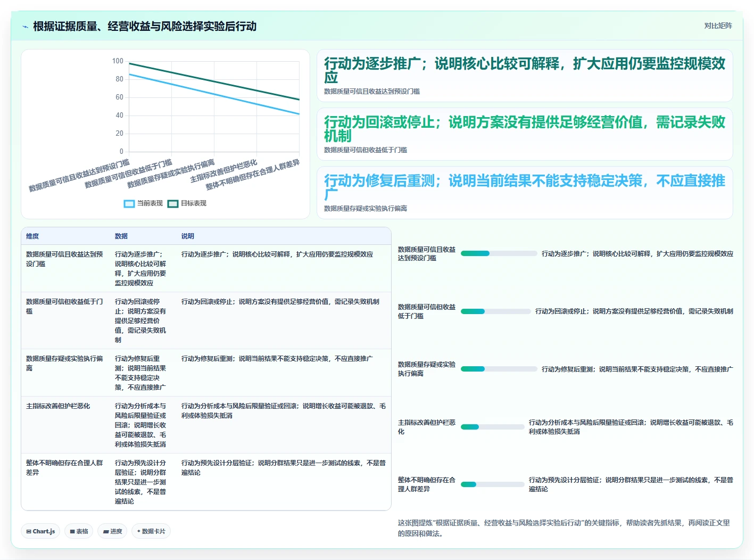
Task: Click card subtitle 数据质量可信但收益低于门槛
Action: (366, 150)
